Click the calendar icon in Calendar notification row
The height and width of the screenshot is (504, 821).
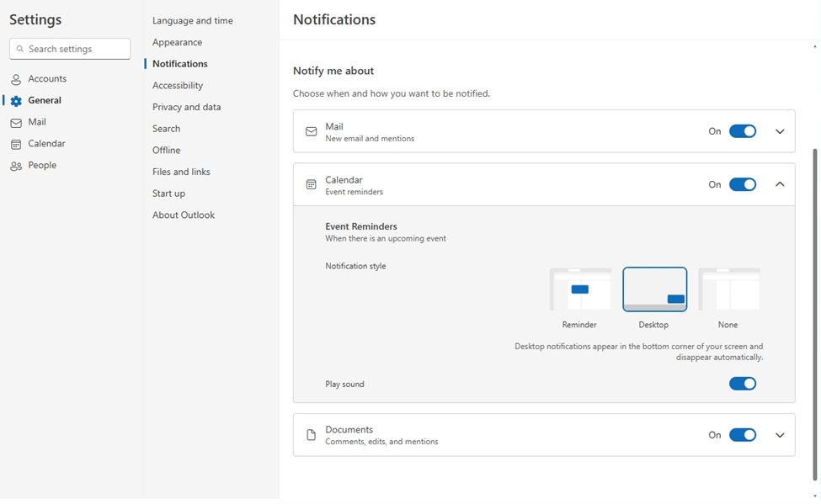coord(312,185)
